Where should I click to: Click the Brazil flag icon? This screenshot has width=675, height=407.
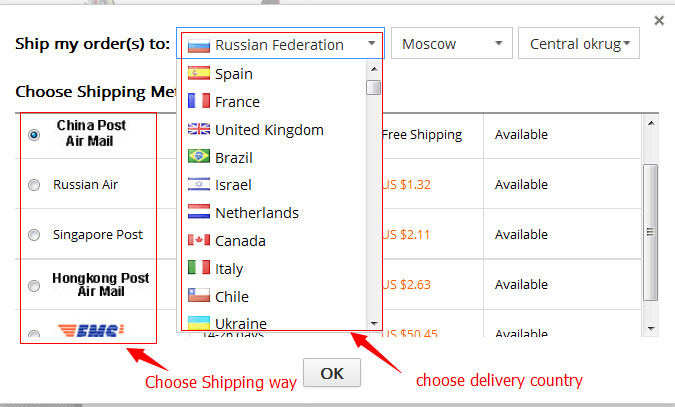pyautogui.click(x=198, y=157)
